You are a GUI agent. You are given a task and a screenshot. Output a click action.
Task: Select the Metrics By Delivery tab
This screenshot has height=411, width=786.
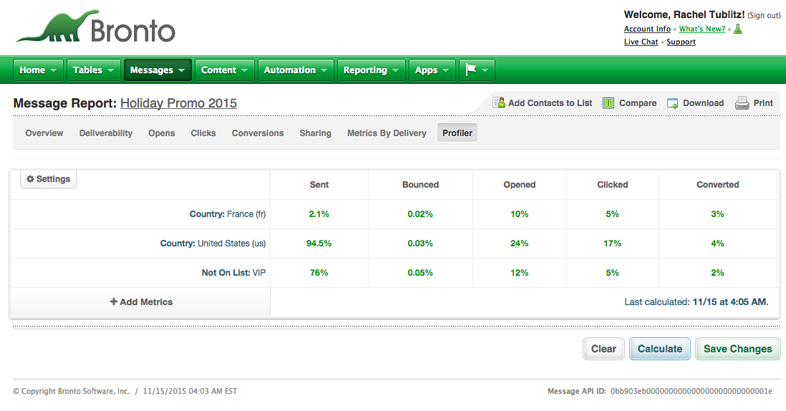pos(386,133)
